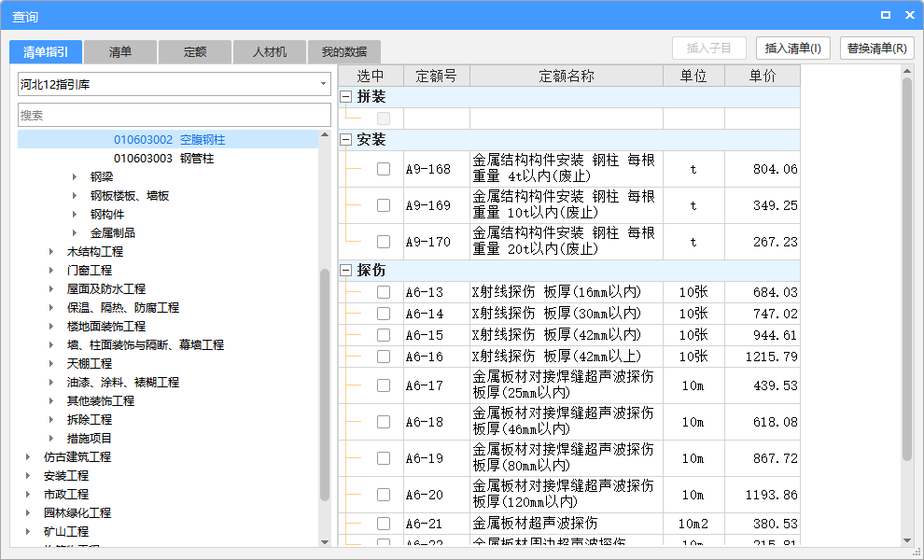Viewport: 924px width, 560px height.
Task: Collapse the 探伤 group
Action: pos(346,270)
